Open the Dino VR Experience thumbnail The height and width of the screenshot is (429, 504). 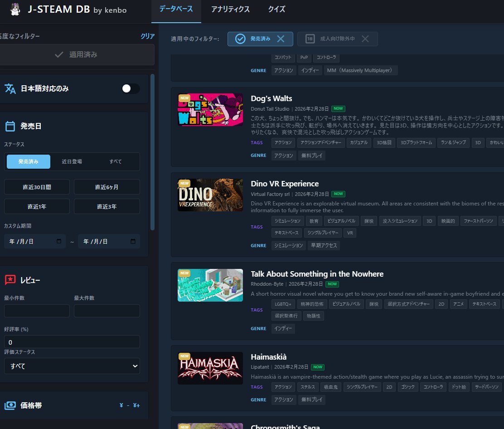210,195
